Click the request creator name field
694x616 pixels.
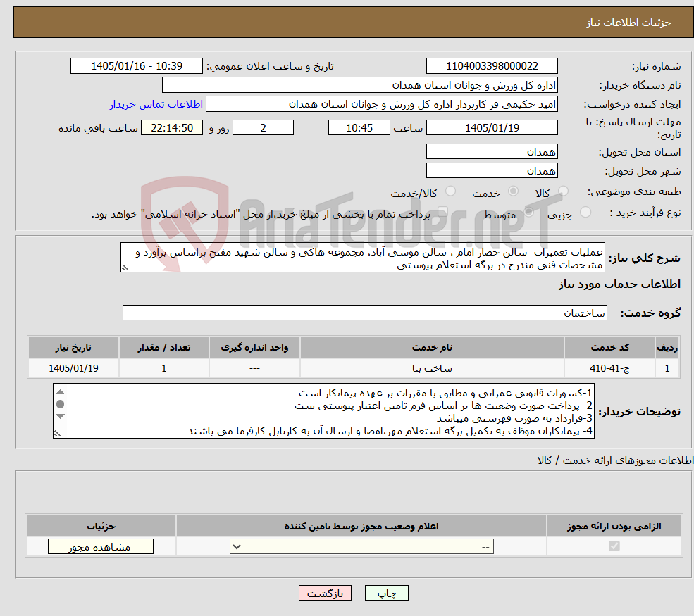[381, 104]
